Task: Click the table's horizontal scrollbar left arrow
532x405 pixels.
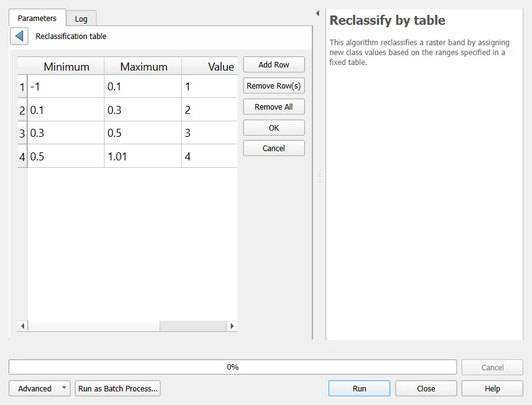Action: coord(23,326)
